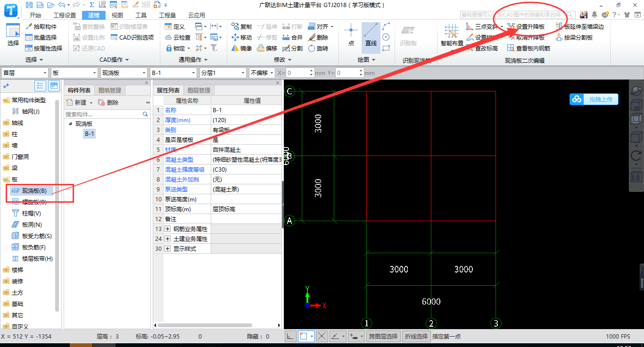Open the 分层1 layer dropdown

click(223, 73)
